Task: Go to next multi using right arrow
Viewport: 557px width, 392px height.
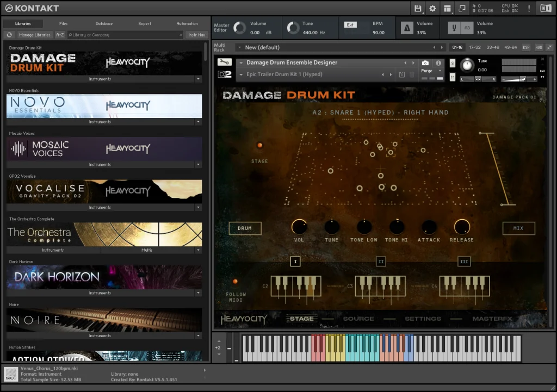Action: pyautogui.click(x=442, y=47)
